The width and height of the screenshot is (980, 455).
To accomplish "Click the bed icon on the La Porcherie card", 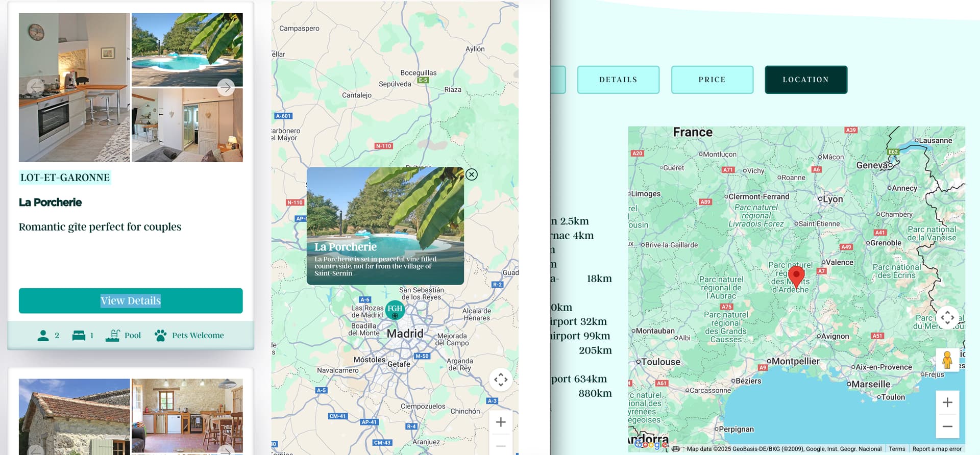I will click(79, 335).
